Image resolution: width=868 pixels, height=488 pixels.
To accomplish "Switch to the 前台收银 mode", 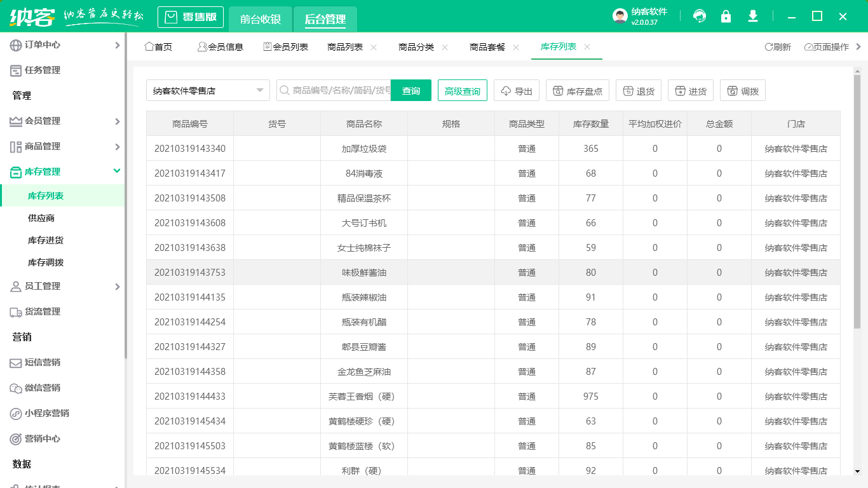I will [x=261, y=19].
